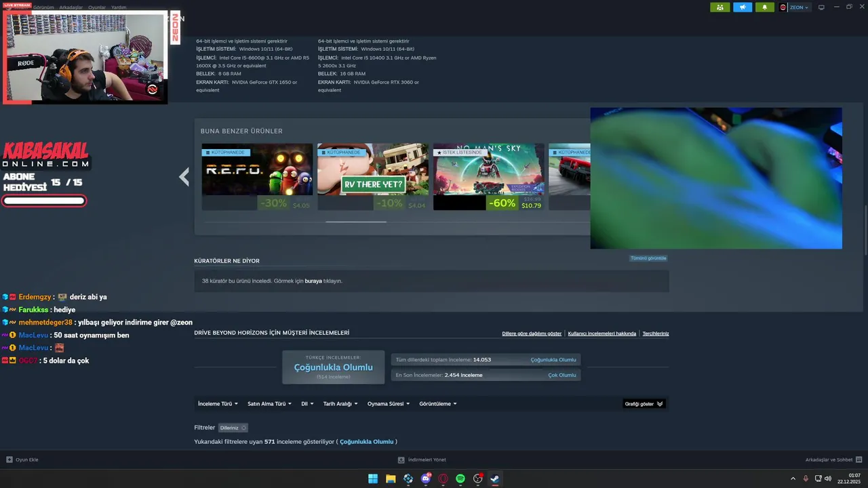The image size is (868, 488).
Task: Expand the Oynama Süresi filter
Action: (x=388, y=404)
